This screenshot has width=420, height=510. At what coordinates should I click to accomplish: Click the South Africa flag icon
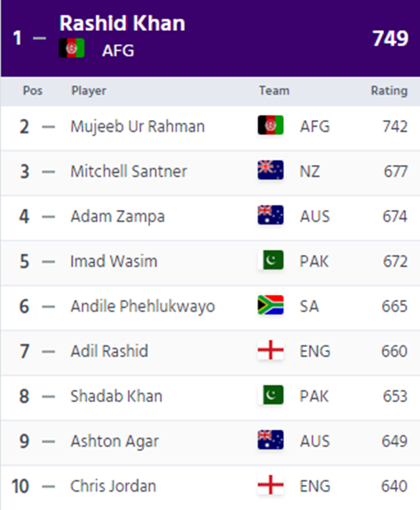coord(270,305)
